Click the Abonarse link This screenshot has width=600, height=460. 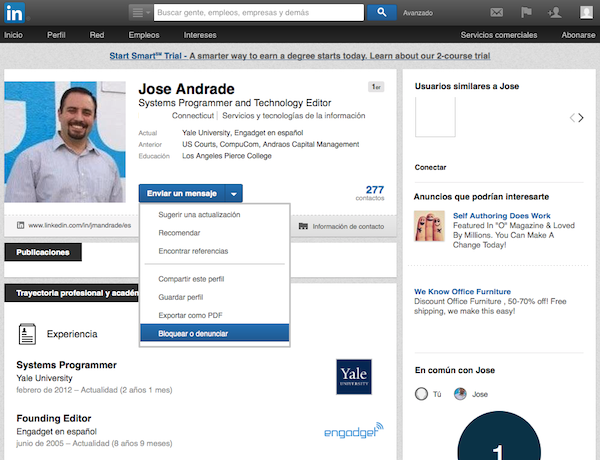578,35
